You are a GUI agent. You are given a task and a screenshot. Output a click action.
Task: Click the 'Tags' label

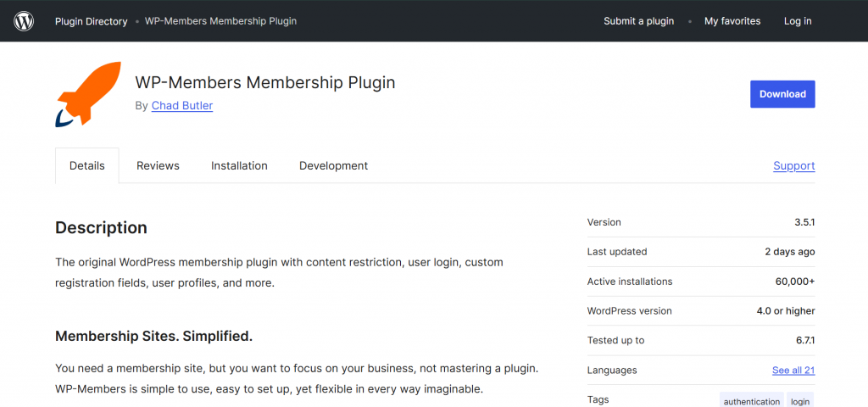pyautogui.click(x=598, y=399)
